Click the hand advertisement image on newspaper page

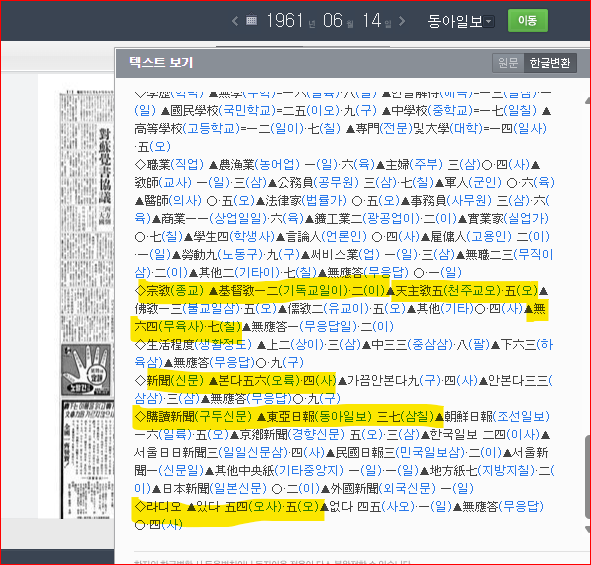coord(87,369)
